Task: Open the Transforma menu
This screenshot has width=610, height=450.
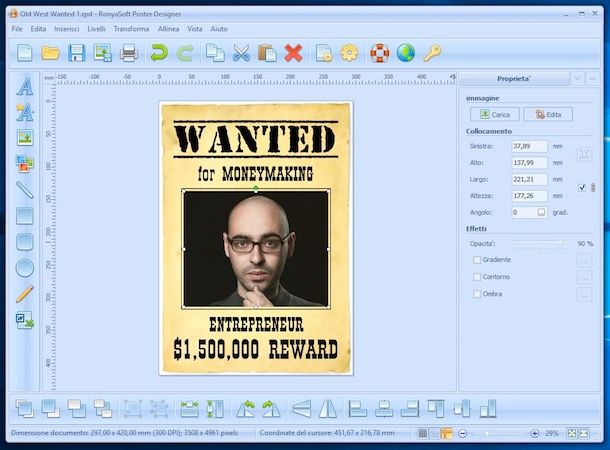Action: 131,29
